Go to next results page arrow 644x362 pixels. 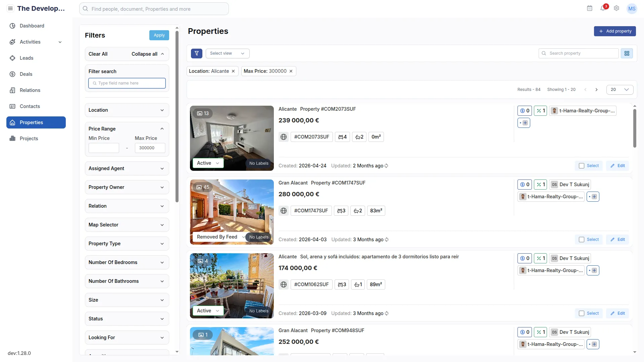coord(596,90)
